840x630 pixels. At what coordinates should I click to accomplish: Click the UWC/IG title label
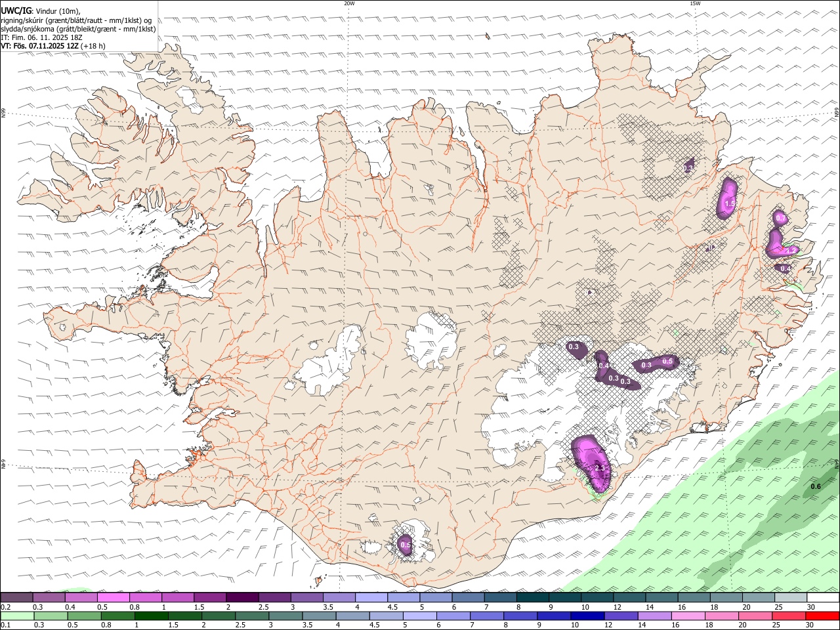pyautogui.click(x=16, y=10)
